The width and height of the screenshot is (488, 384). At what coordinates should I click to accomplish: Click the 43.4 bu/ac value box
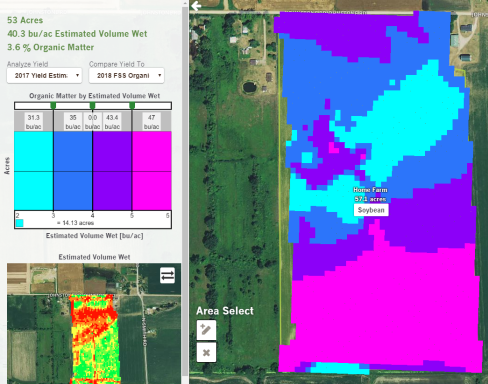click(x=112, y=122)
